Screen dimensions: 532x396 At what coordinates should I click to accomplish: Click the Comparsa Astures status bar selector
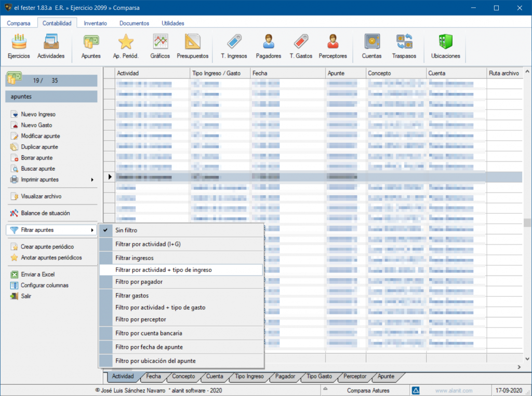click(368, 390)
